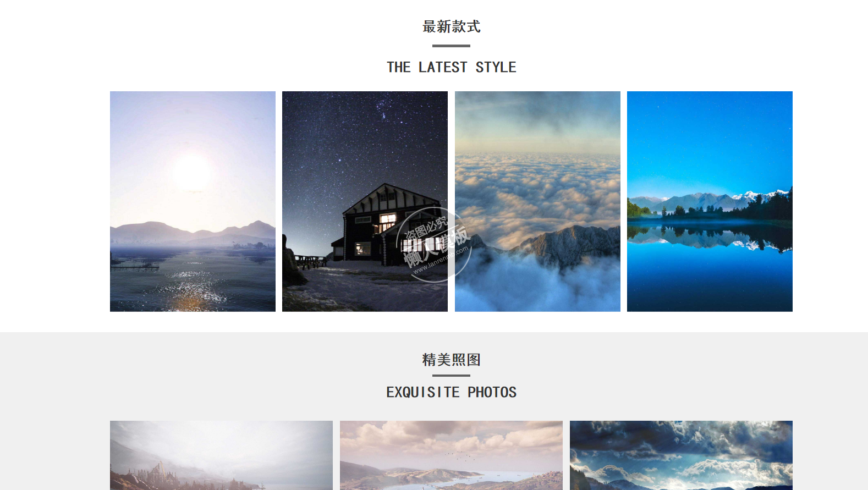
Task: Open the foggy castle landscape photo
Action: (221, 455)
